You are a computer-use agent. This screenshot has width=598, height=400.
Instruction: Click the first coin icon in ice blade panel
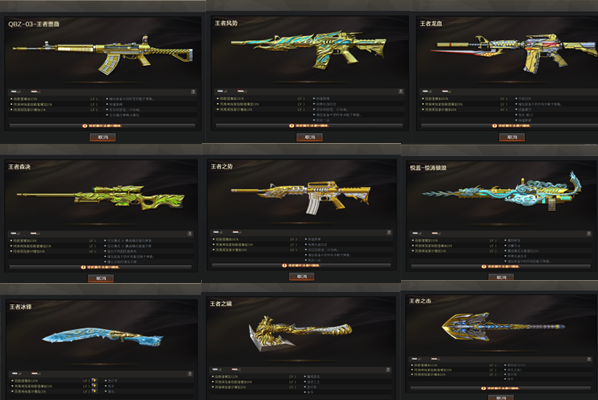[x=94, y=381]
